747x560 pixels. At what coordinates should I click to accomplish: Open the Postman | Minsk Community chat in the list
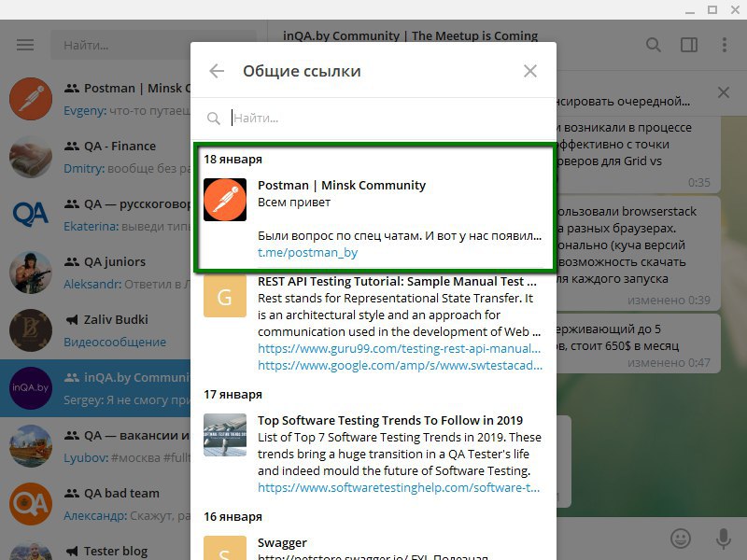pyautogui.click(x=95, y=99)
